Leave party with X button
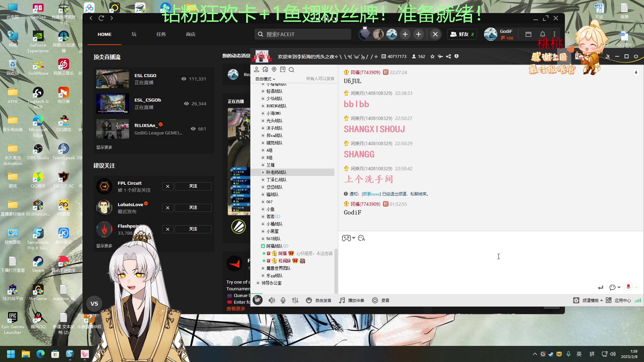The width and height of the screenshot is (644, 362). pos(435,34)
